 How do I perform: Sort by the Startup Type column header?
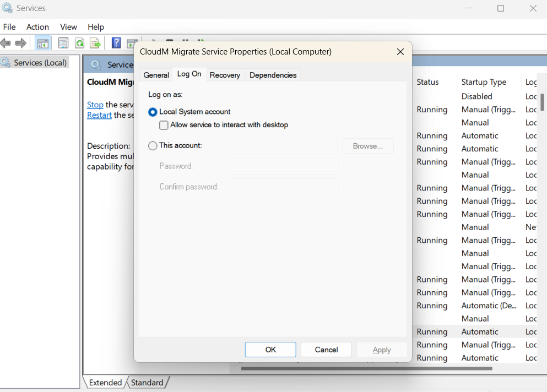[484, 82]
